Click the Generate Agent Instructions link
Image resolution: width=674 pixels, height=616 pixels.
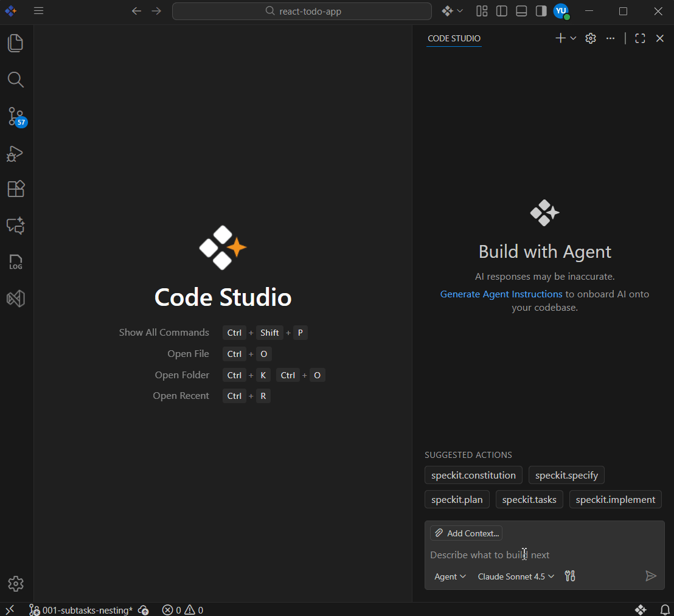[x=501, y=294]
